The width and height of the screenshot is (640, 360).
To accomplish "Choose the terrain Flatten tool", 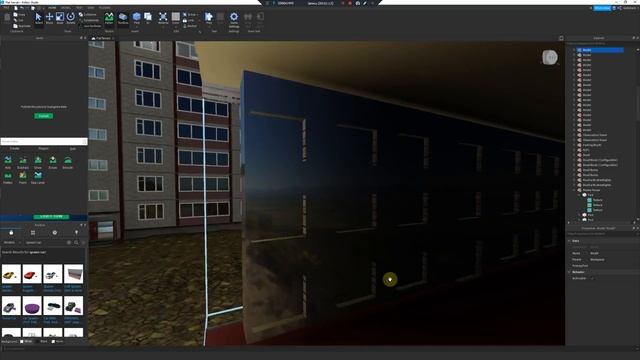I will click(x=8, y=178).
